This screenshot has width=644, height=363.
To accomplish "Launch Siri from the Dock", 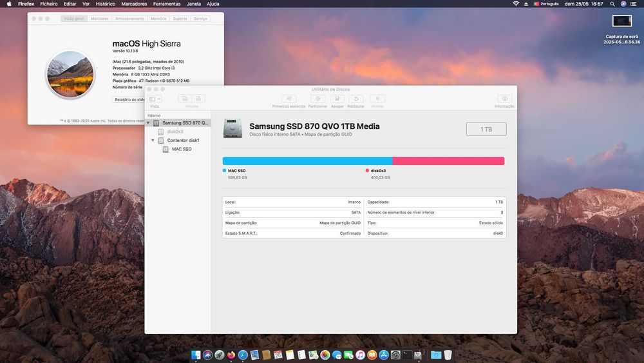I will pyautogui.click(x=208, y=355).
